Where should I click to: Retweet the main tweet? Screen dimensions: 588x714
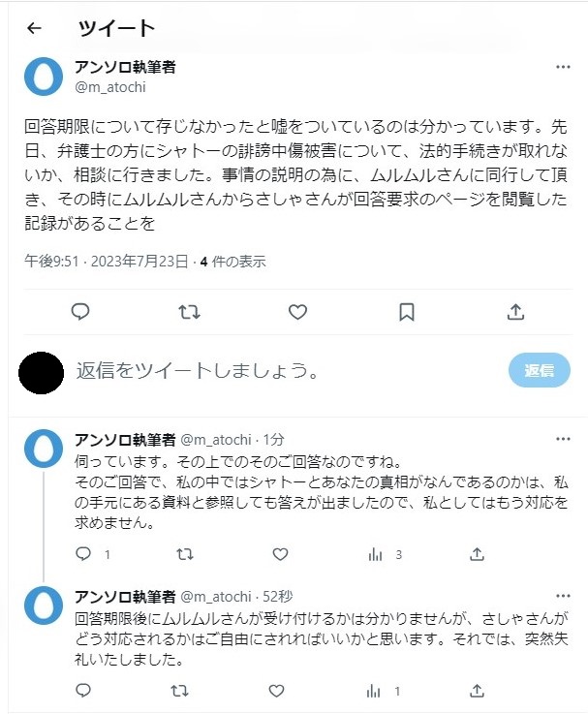pyautogui.click(x=190, y=311)
